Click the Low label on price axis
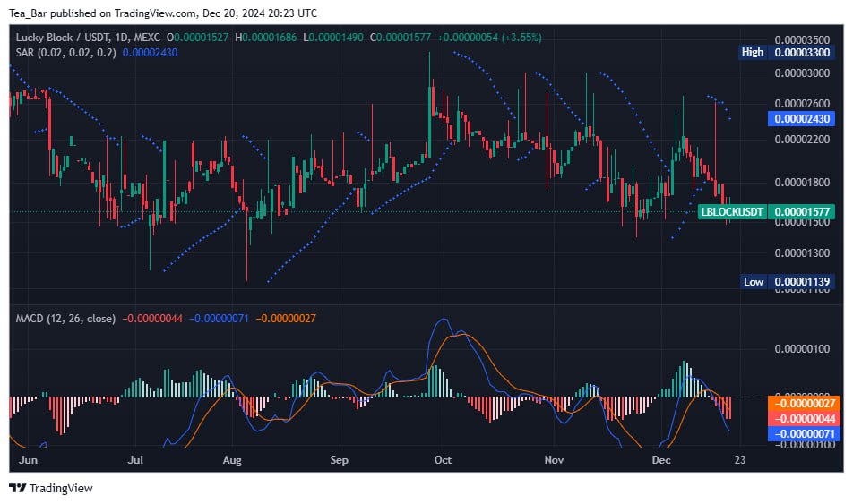 click(754, 282)
